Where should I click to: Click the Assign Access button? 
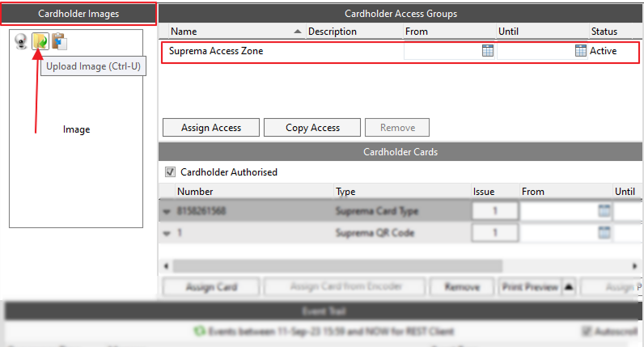click(210, 128)
